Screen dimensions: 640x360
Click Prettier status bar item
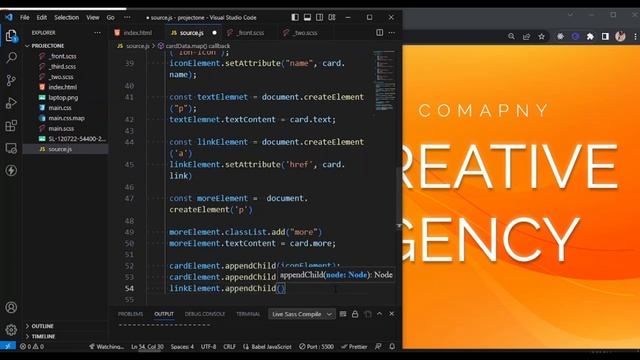tap(354, 347)
